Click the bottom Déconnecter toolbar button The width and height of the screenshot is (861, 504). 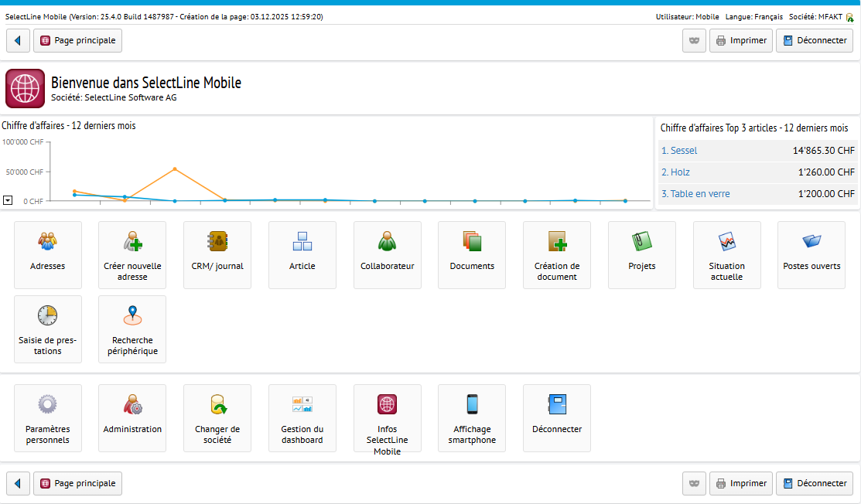tap(815, 483)
